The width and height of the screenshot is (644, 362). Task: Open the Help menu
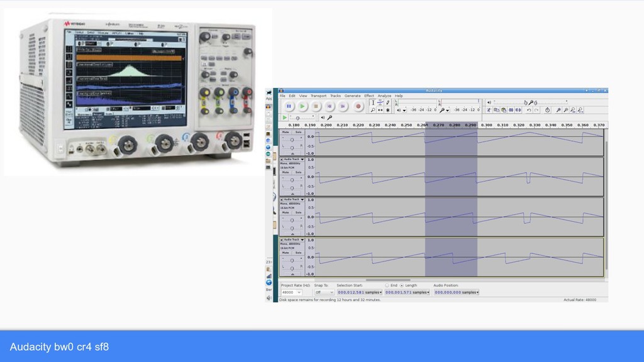coord(399,96)
